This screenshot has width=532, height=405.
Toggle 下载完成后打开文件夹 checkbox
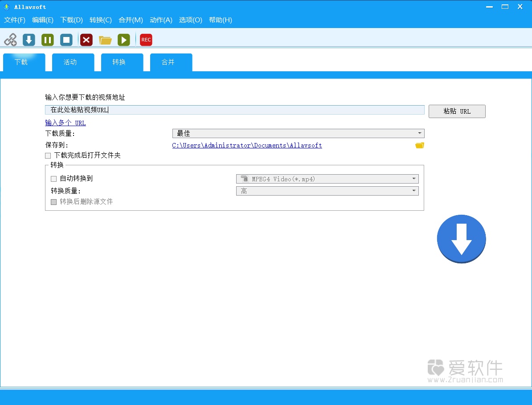coord(48,155)
